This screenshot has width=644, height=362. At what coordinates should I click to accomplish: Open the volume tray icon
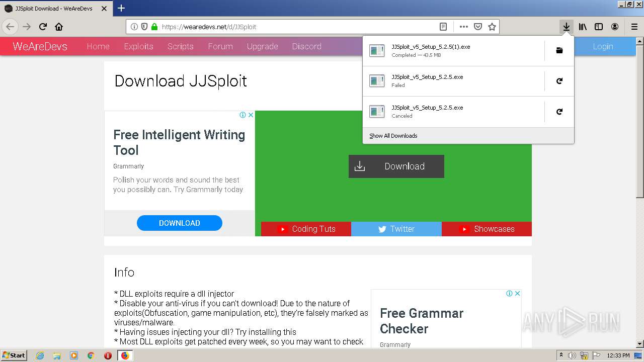click(572, 355)
